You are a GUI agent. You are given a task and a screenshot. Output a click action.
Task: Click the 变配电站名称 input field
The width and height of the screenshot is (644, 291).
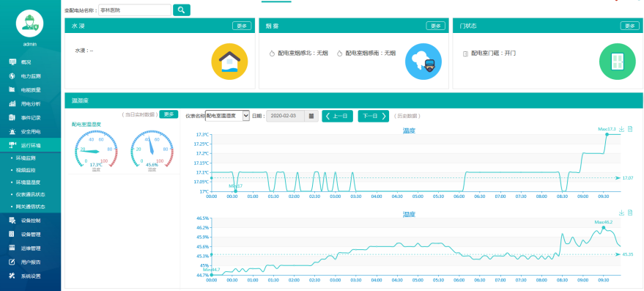pos(135,10)
